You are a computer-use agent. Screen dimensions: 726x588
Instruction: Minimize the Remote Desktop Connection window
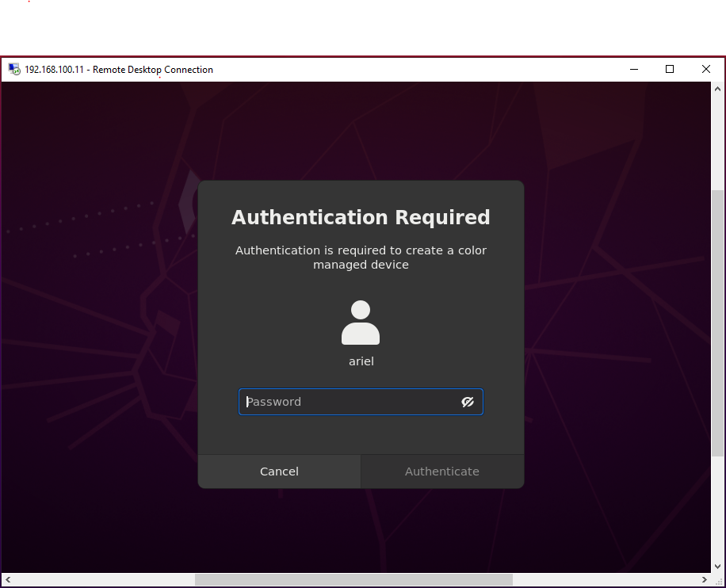(634, 70)
